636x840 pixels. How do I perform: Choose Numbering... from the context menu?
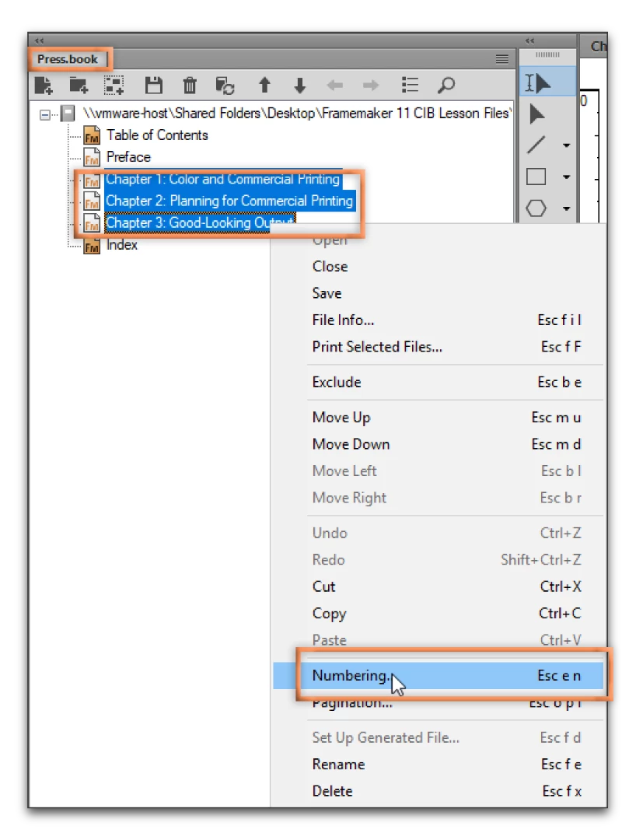[438, 676]
